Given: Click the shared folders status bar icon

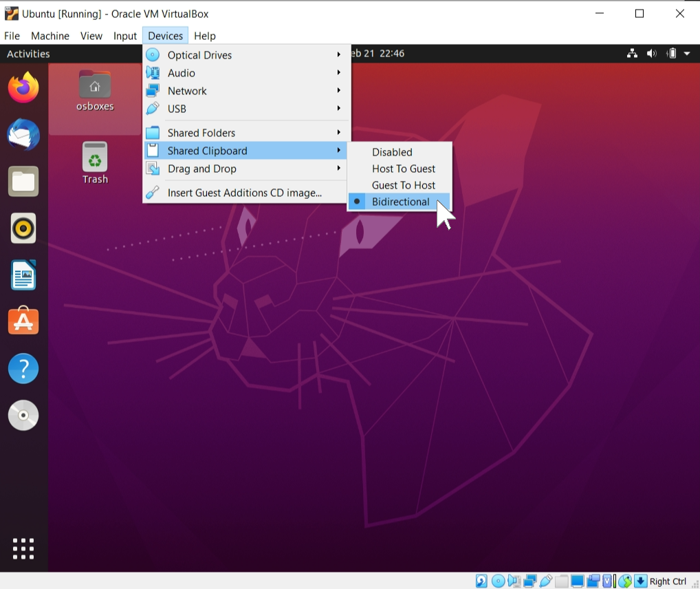Looking at the screenshot, I should click(x=562, y=581).
